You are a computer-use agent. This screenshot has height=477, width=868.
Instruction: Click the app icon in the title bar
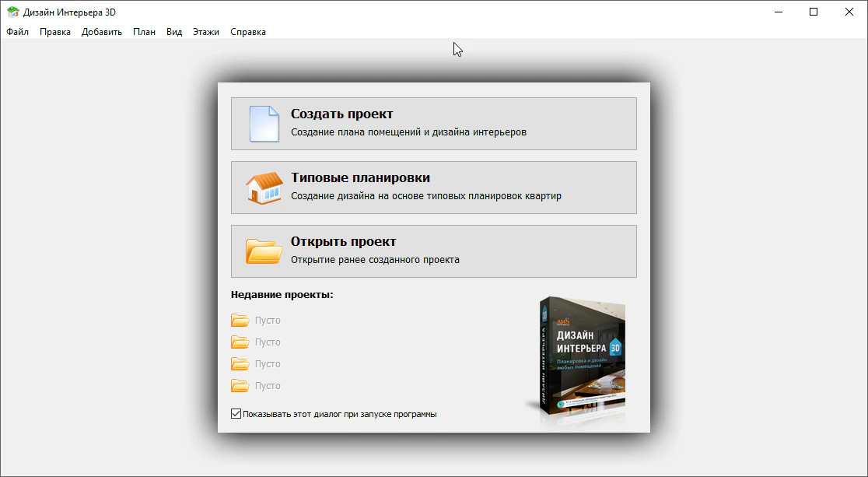pyautogui.click(x=12, y=12)
